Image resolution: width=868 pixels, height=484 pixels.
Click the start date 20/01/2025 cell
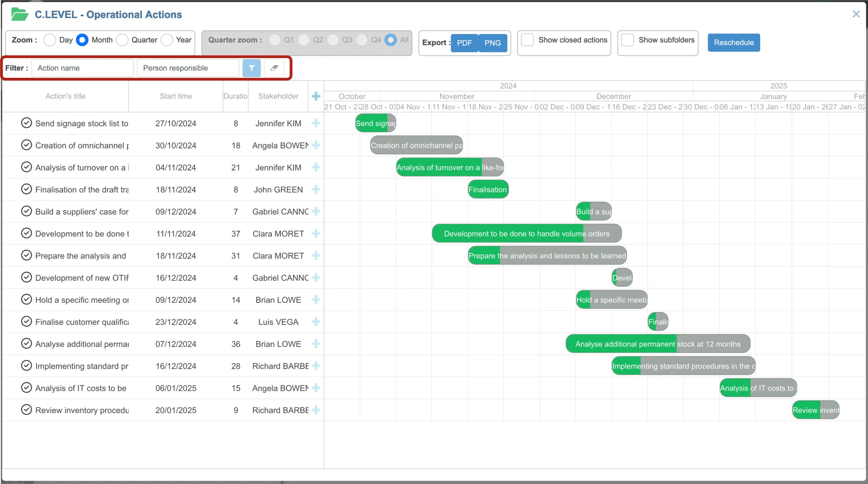pos(176,410)
